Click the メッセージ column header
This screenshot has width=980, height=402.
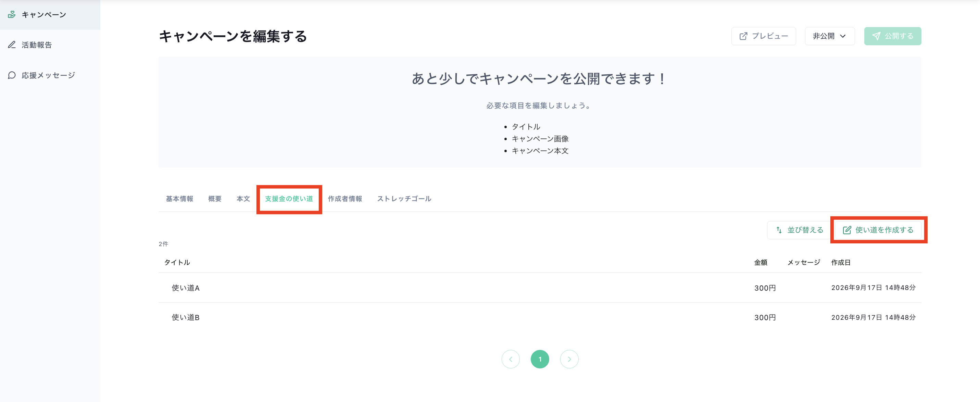803,262
